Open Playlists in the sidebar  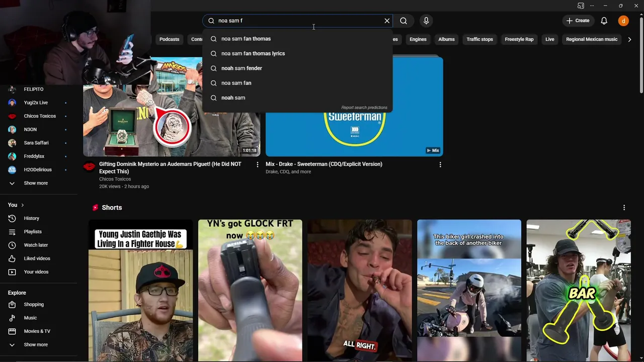(38, 232)
